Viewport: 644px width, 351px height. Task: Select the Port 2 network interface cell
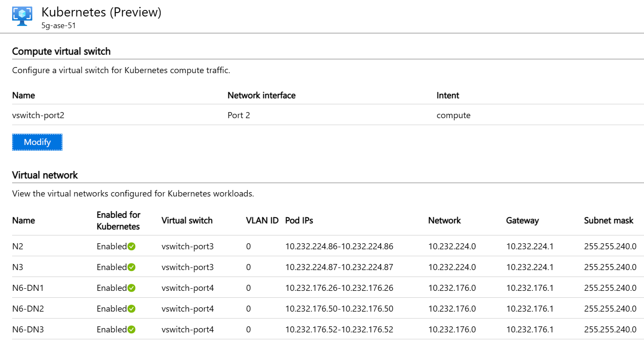pyautogui.click(x=239, y=116)
